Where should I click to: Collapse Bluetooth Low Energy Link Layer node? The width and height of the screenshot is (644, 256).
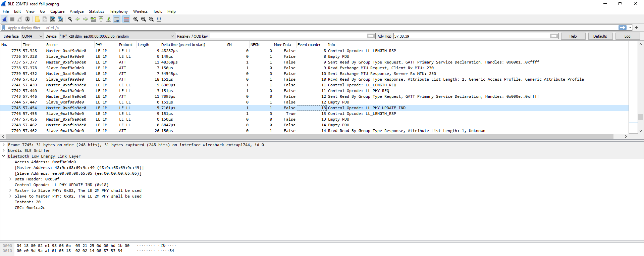pyautogui.click(x=4, y=156)
